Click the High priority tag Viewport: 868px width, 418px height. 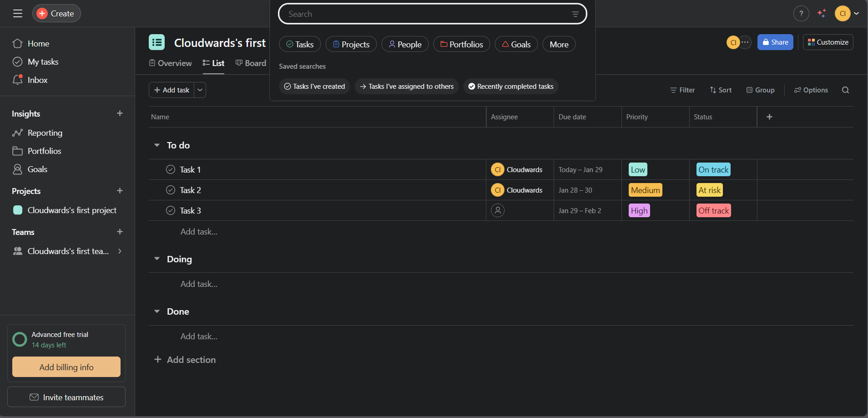pos(639,210)
